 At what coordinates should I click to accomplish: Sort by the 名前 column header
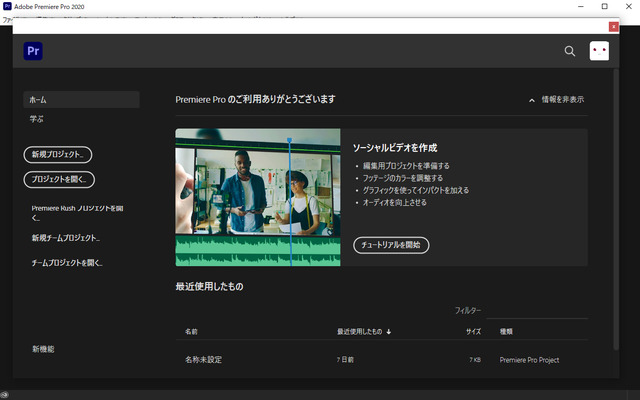coord(191,331)
